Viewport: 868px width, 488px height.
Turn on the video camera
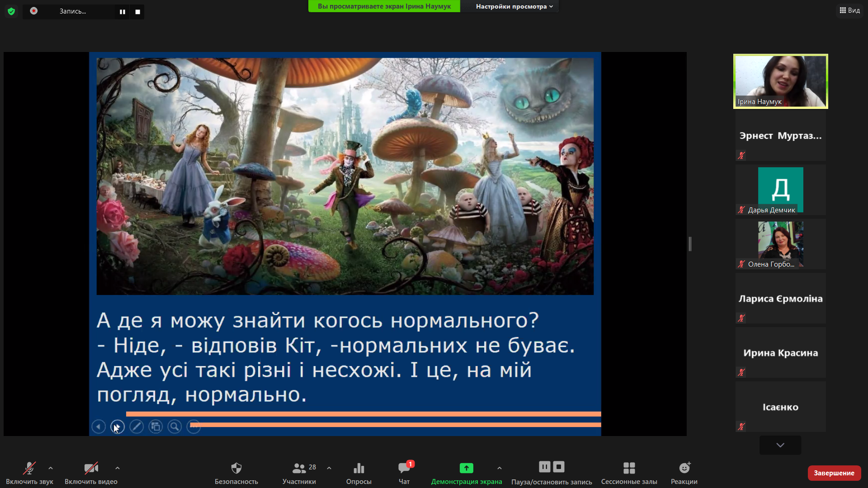[x=91, y=468]
